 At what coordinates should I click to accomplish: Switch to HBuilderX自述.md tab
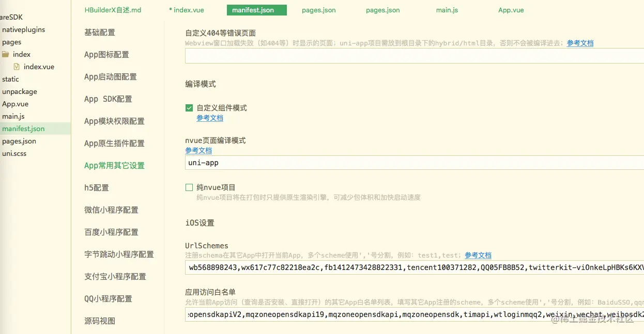coord(113,10)
